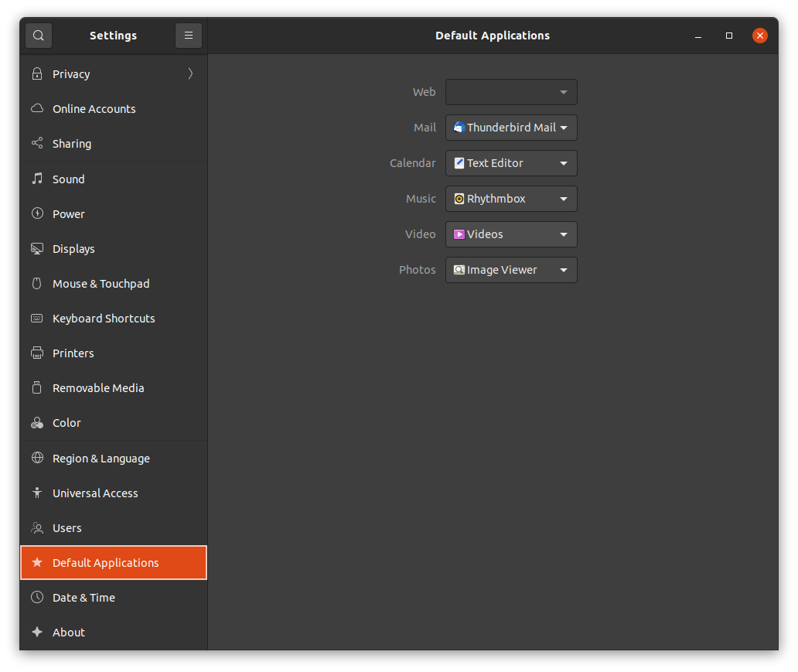Click the Date & Time clock icon
The width and height of the screenshot is (798, 672).
pos(37,597)
